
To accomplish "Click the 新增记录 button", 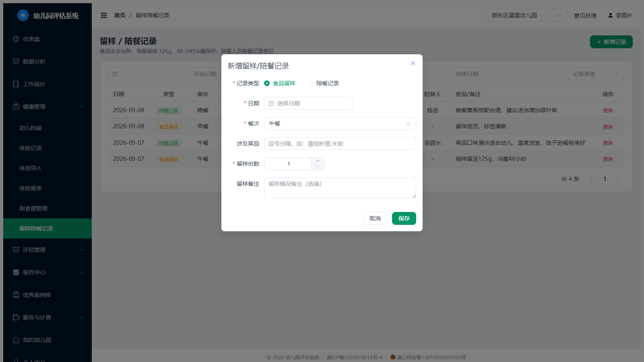I will coord(611,42).
